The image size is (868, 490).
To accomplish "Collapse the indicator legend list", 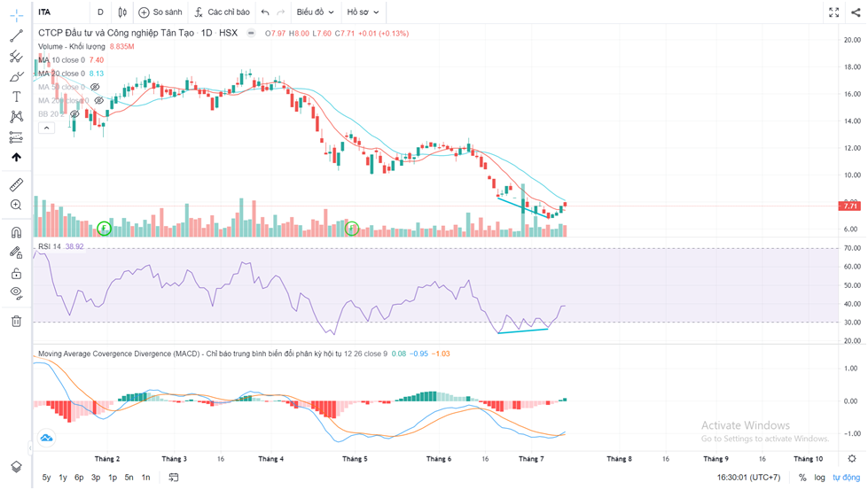I will [48, 128].
